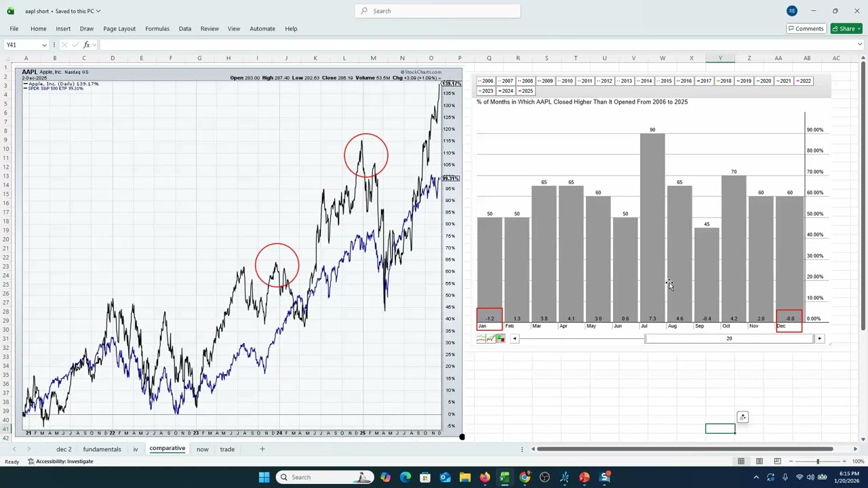
Task: Toggle the 2014 year legend button
Action: pos(644,81)
